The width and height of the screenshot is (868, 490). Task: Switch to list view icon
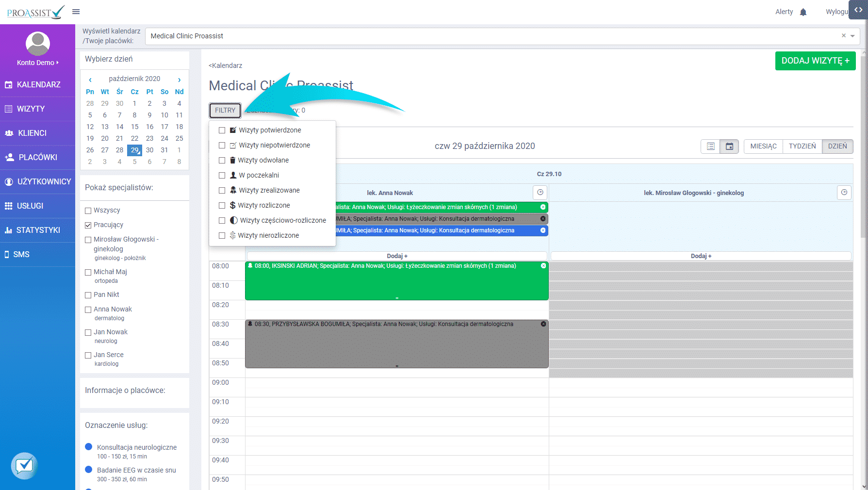tap(710, 146)
